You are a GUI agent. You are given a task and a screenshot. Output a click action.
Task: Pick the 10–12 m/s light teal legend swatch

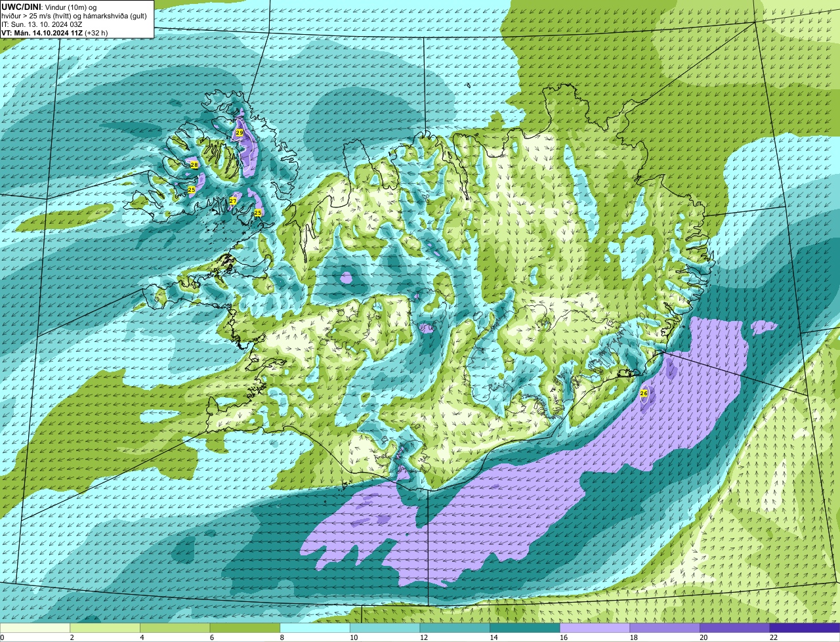[x=385, y=628]
